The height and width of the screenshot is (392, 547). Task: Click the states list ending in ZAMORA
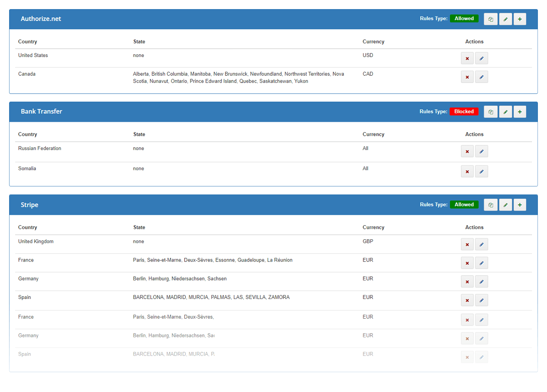(x=211, y=297)
